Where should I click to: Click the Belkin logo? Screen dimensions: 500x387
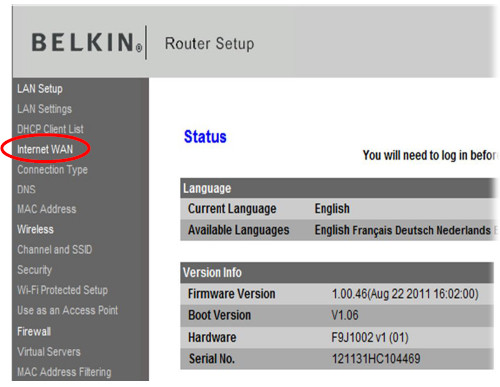tap(87, 43)
